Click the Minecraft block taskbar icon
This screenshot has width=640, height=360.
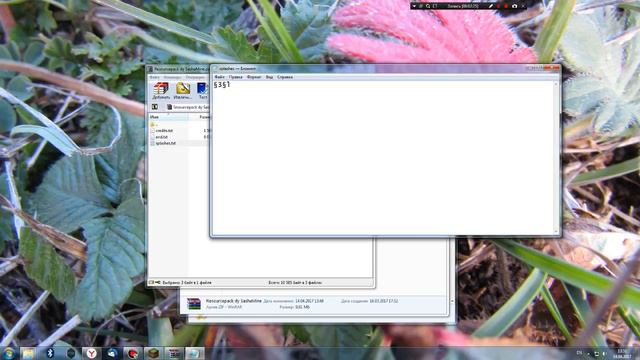tap(153, 353)
